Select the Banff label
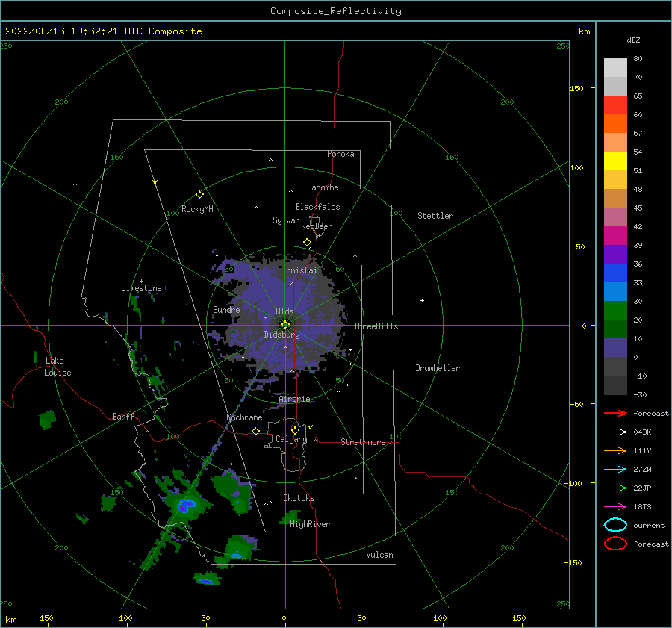Screen dimensions: 672x628 (123, 416)
